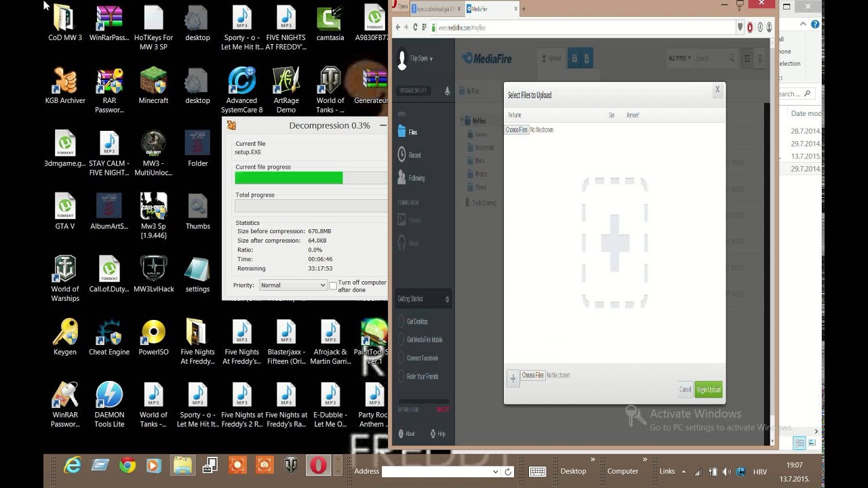Expand the taskbar Address dropdown arrow

click(496, 472)
